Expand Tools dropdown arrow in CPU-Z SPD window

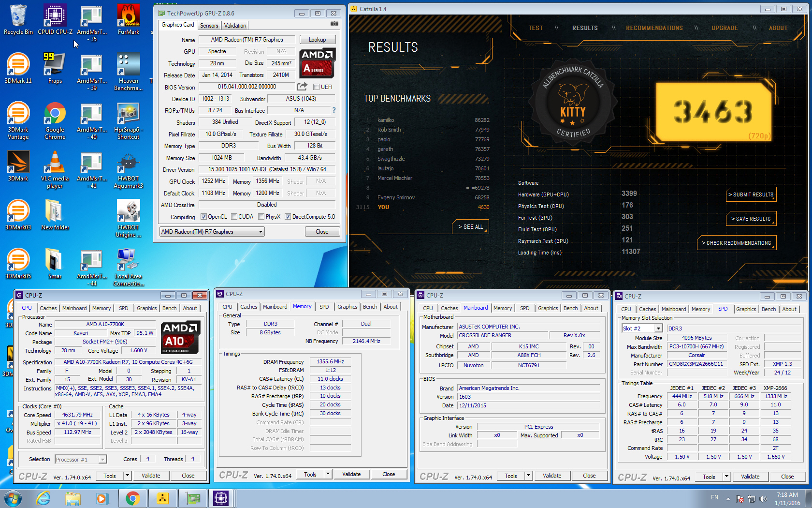tap(726, 477)
